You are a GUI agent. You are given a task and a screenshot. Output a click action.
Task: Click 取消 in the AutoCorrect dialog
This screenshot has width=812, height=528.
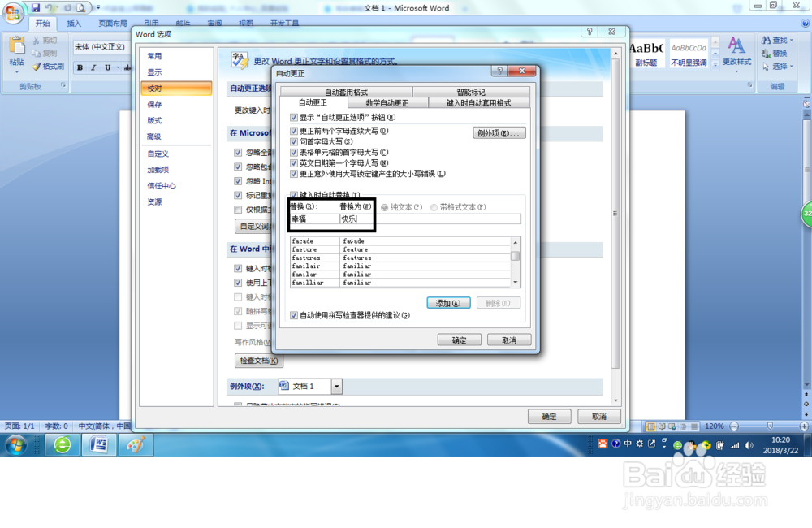coord(509,340)
